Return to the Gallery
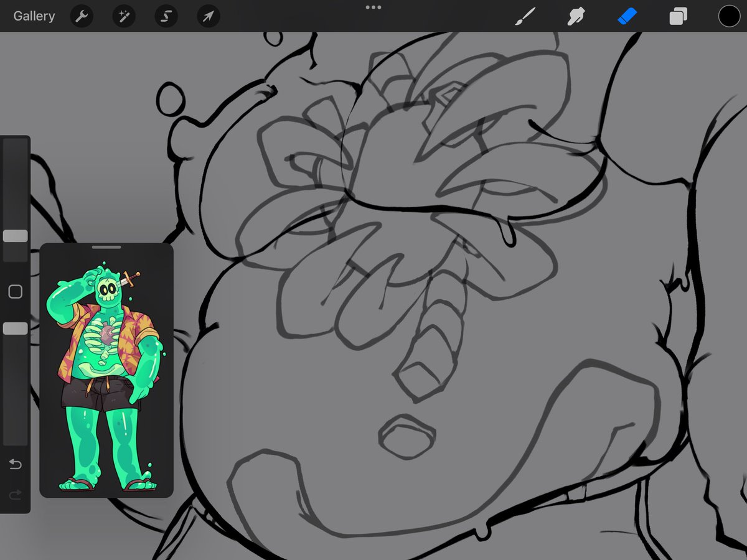The width and height of the screenshot is (747, 560). tap(34, 16)
